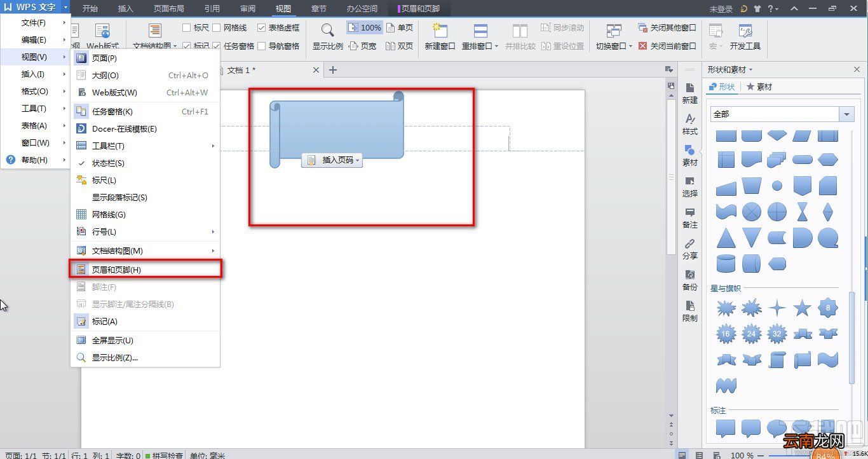Open the 备注 sidebar icon
Viewport: 868px width, 459px height.
coord(689,218)
